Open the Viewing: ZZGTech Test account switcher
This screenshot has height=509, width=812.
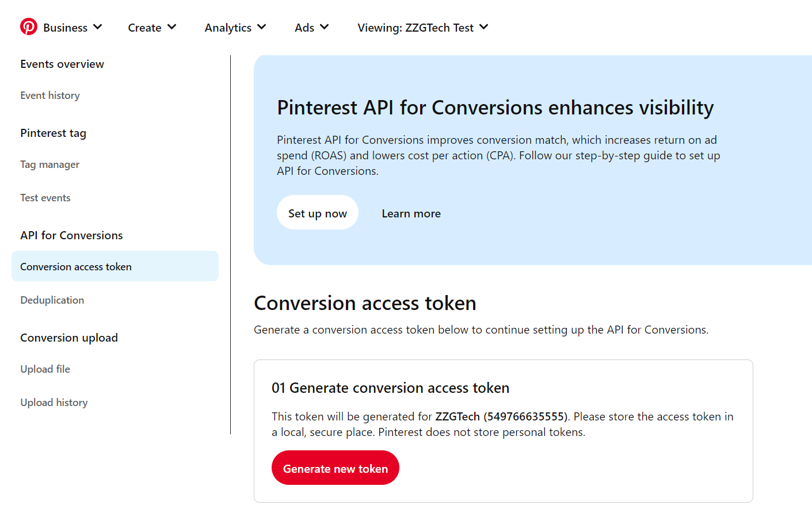(x=423, y=28)
